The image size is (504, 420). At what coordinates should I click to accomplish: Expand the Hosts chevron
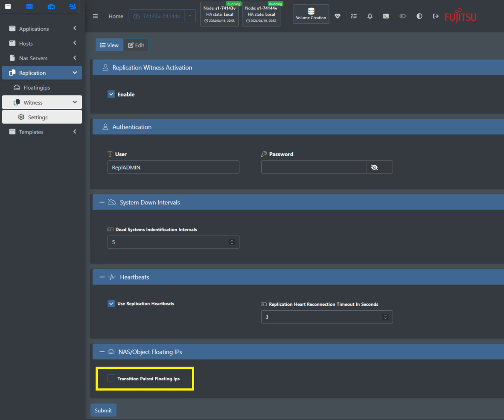(75, 43)
